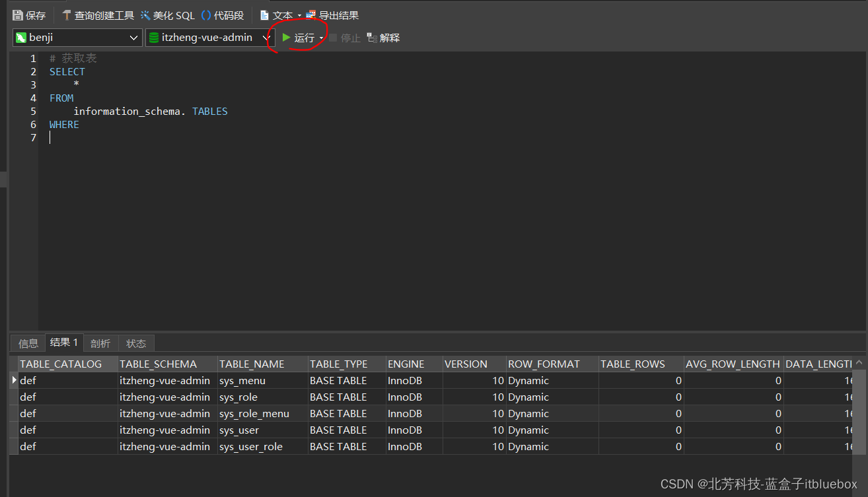Switch to the 信息 tab
The width and height of the screenshot is (868, 497).
pos(28,343)
